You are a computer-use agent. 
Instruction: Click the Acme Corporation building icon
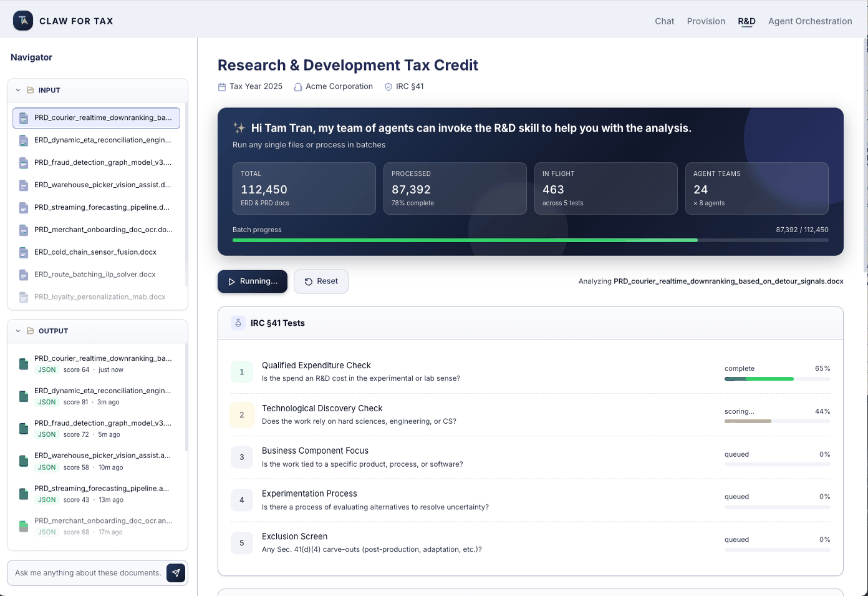298,87
